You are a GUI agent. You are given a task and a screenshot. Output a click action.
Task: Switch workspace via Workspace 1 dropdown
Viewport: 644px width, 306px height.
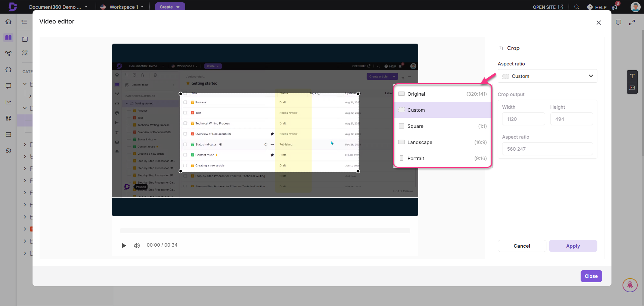(x=122, y=7)
